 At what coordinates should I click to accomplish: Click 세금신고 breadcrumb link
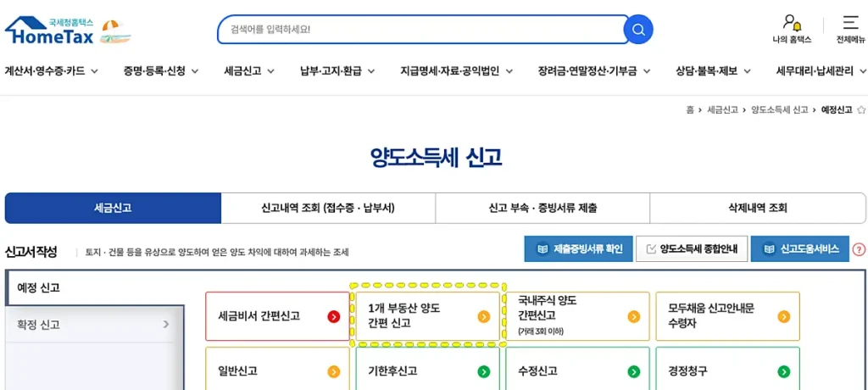click(x=722, y=110)
